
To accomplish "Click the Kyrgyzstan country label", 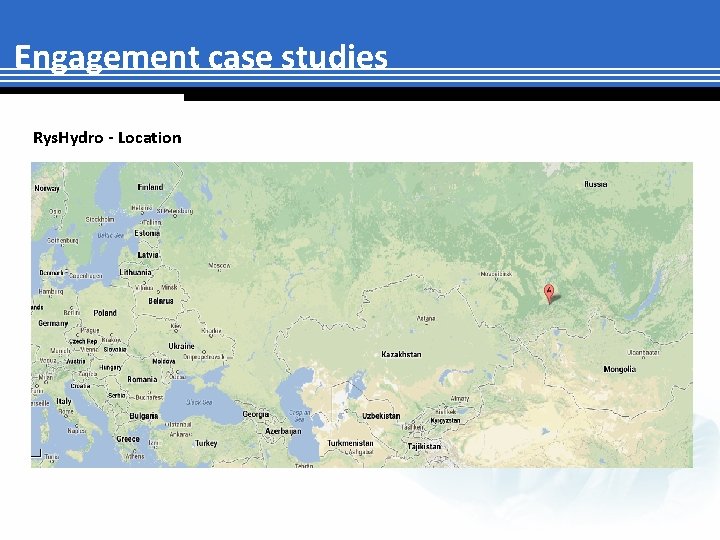I will point(445,421).
